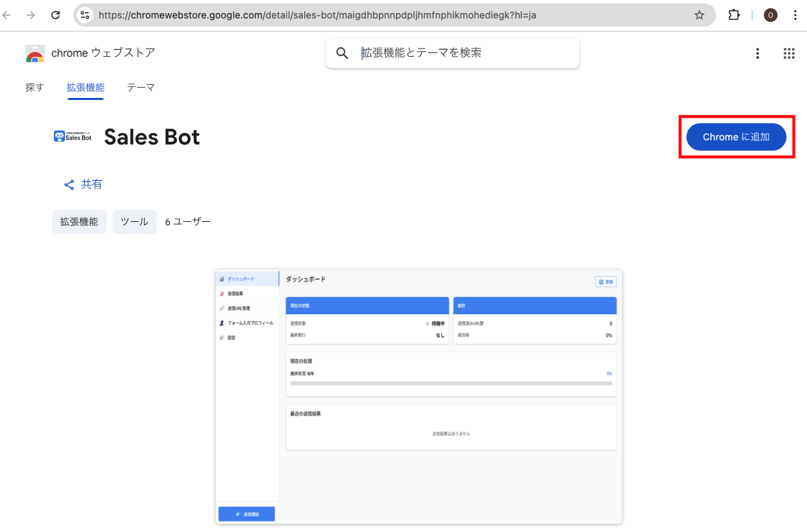Switch to the テーマ tab
Screen dimensions: 807x532
141,88
